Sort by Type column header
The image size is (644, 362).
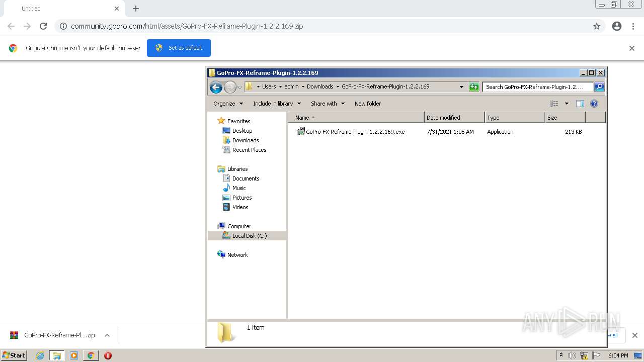point(515,118)
